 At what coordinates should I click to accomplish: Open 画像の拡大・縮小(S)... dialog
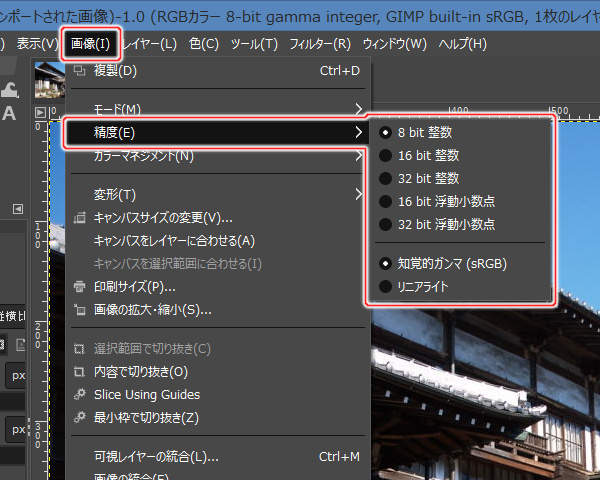click(217, 310)
